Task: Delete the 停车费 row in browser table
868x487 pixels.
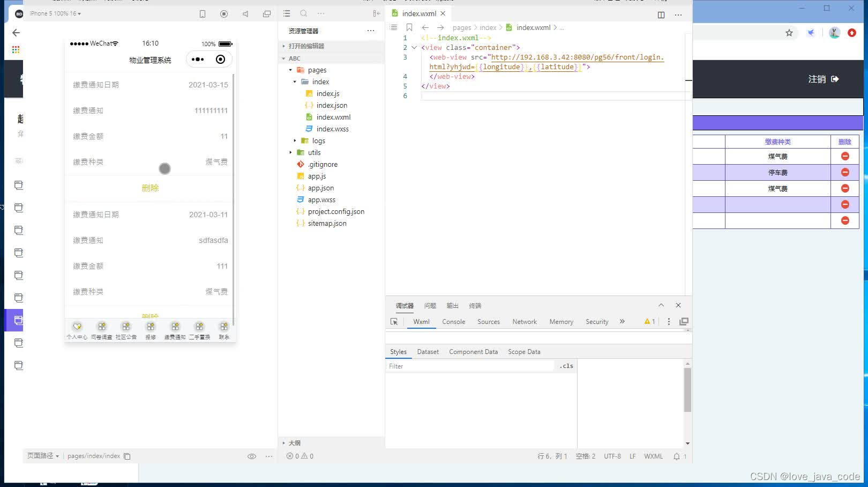Action: 845,173
